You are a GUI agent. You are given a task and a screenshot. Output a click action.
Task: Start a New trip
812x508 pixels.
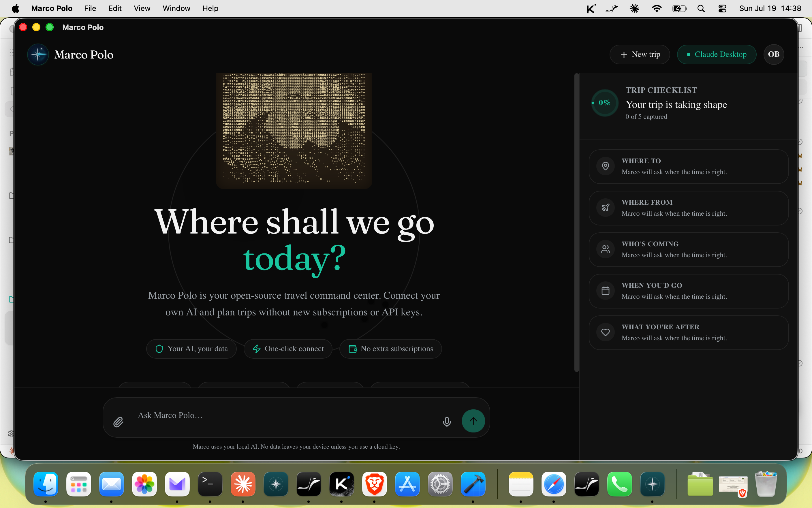tap(640, 54)
